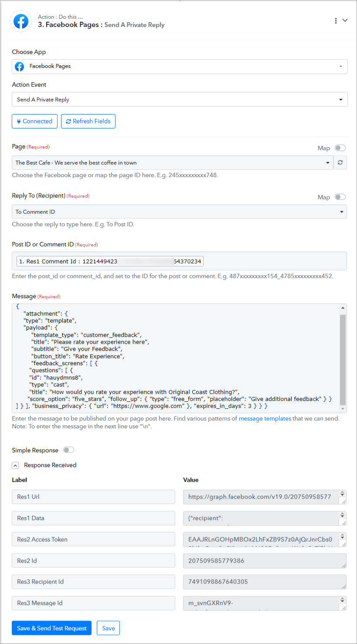Toggle the Map switch for Reply To field
Viewport: 357px width, 644px height.
click(x=340, y=197)
